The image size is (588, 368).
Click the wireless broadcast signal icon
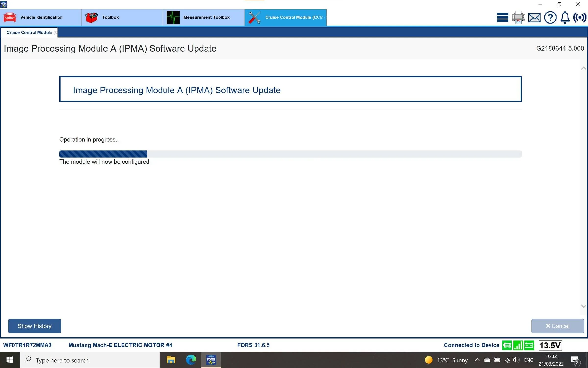[x=580, y=17]
